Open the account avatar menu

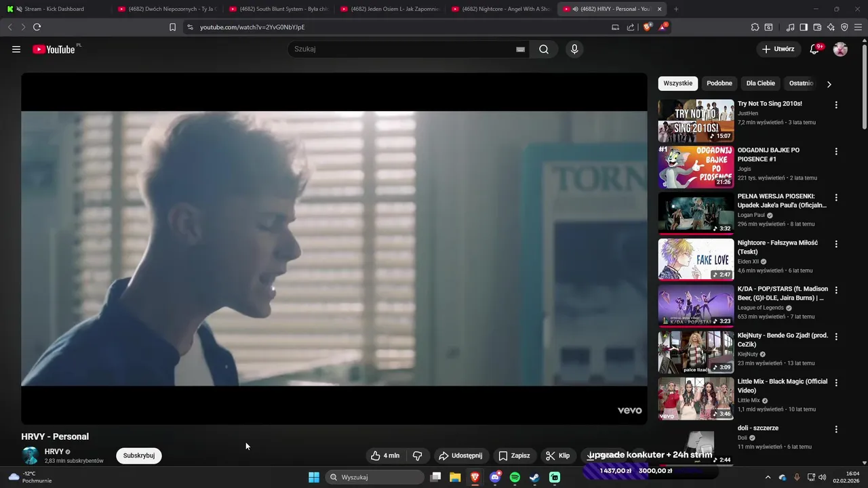(840, 49)
